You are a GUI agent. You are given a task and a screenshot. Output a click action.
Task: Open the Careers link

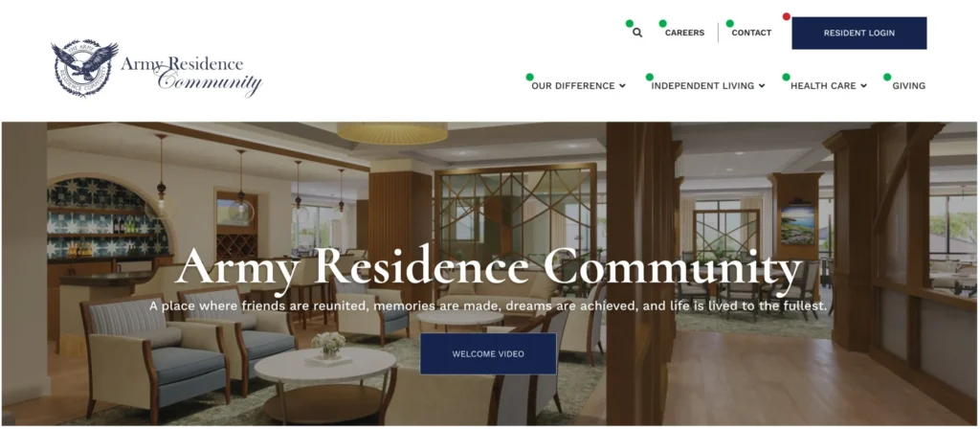pos(684,34)
